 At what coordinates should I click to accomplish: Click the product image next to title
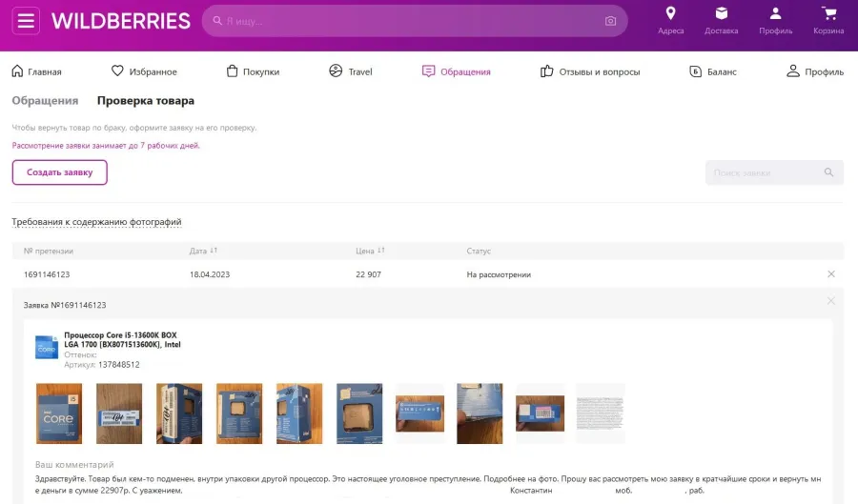click(47, 347)
